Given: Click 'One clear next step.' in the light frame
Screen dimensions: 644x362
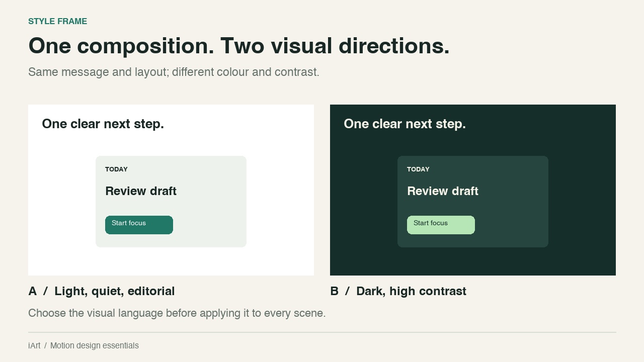Looking at the screenshot, I should point(103,124).
